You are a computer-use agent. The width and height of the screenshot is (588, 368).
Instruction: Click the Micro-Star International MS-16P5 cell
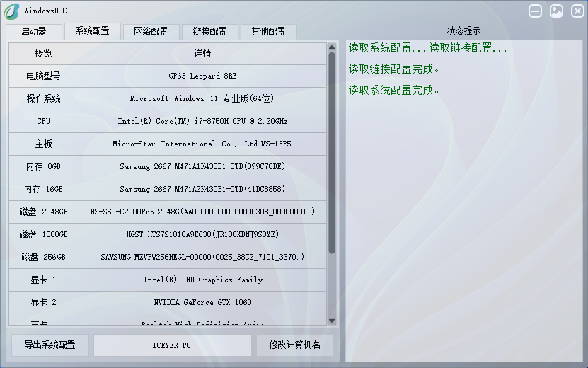(x=202, y=144)
